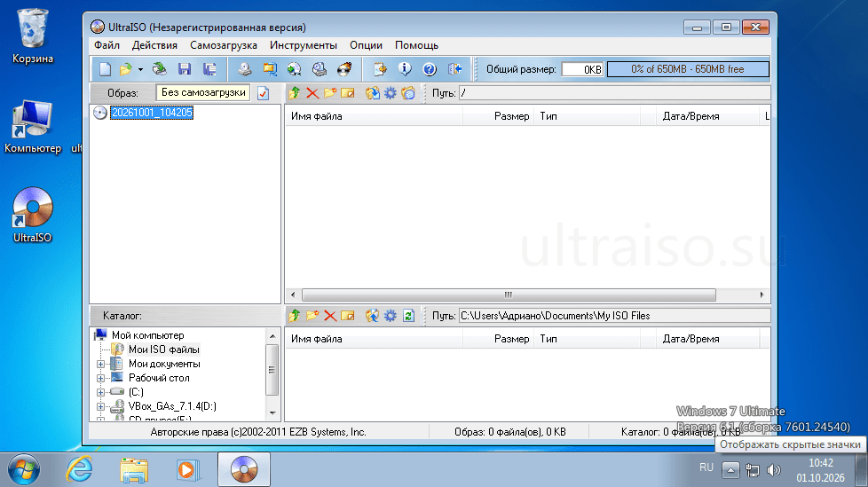
Task: Expand the (C:) drive tree node
Action: [101, 392]
